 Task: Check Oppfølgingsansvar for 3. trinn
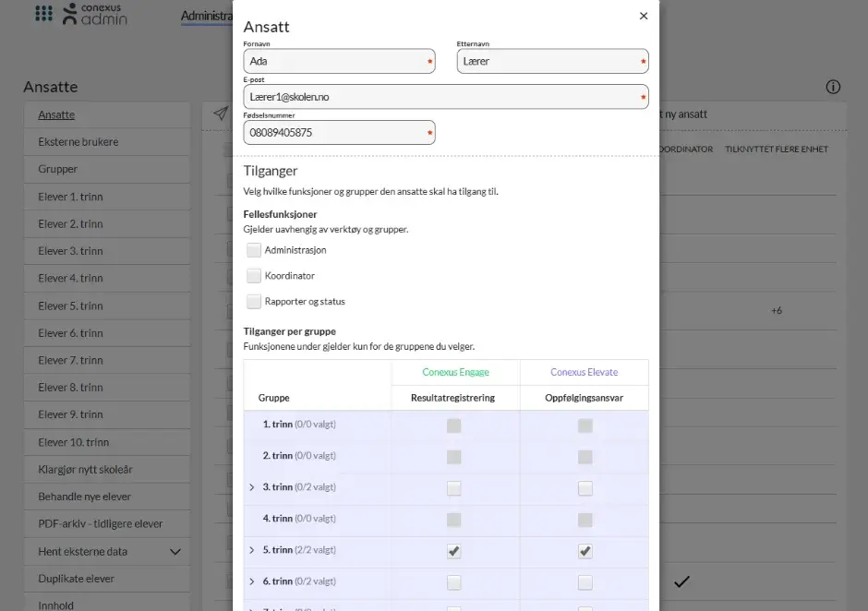pos(585,488)
